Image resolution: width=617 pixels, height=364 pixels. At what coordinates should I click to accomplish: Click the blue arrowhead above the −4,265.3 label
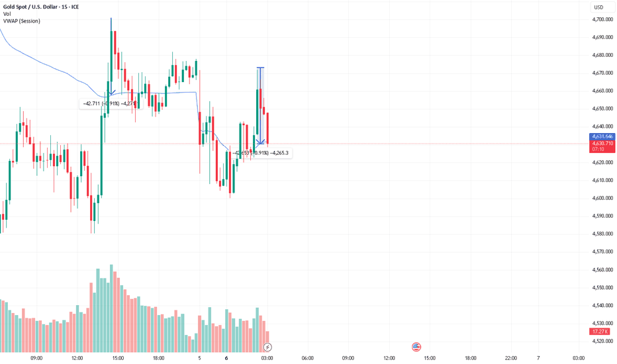pyautogui.click(x=261, y=140)
